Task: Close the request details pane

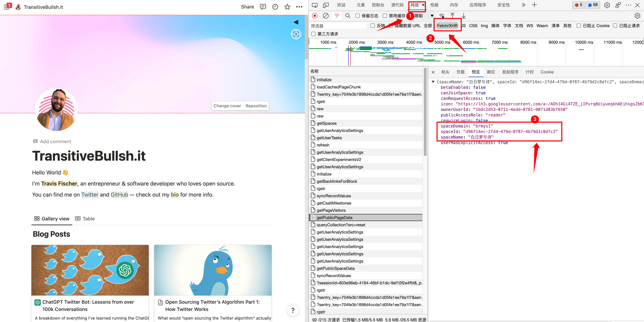Action: point(433,72)
